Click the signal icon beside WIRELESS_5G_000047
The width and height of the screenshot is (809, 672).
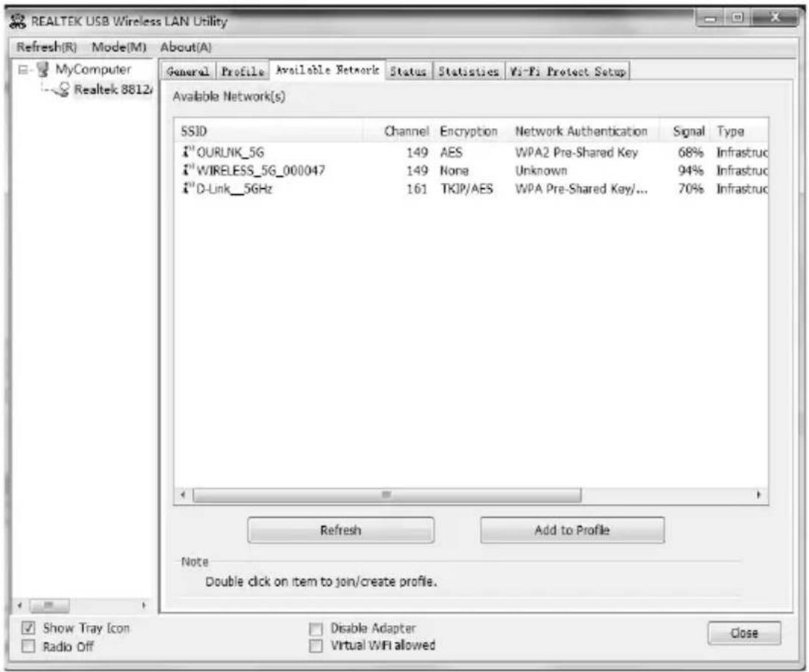pos(188,170)
